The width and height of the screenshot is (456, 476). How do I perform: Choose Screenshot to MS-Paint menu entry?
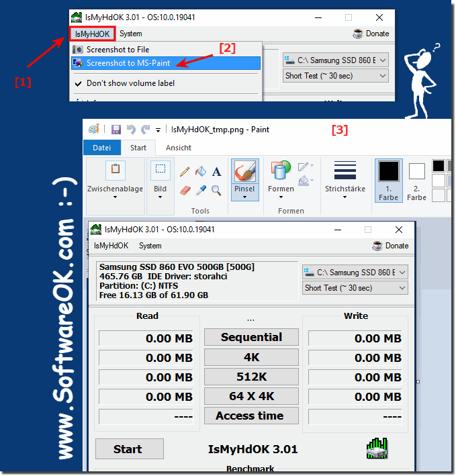point(166,63)
